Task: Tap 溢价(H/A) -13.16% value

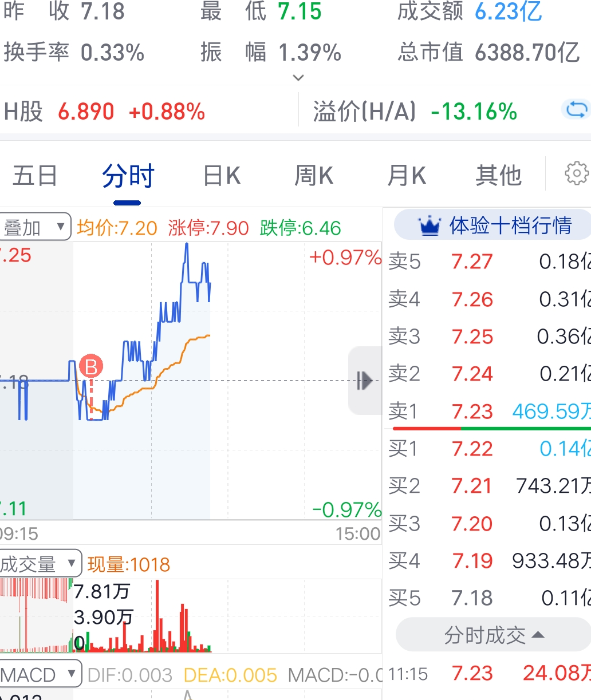Action: [x=474, y=111]
